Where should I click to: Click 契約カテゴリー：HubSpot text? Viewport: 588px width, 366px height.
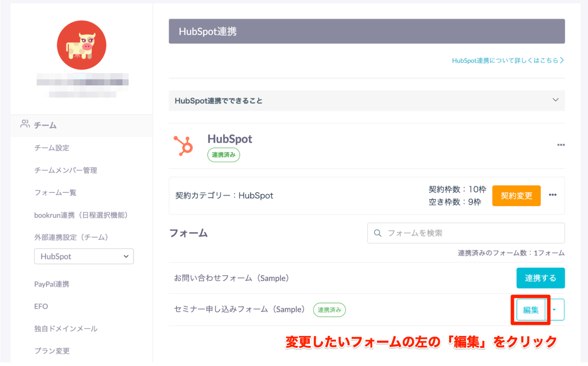tap(224, 195)
